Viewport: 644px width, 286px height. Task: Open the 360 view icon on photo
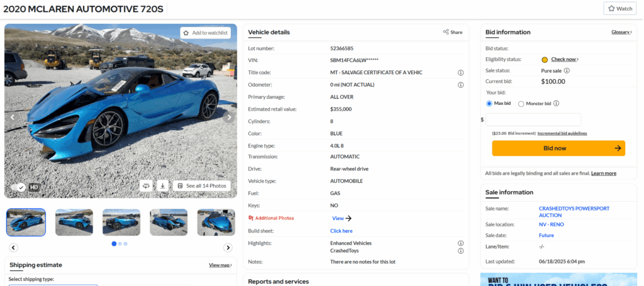pyautogui.click(x=146, y=186)
